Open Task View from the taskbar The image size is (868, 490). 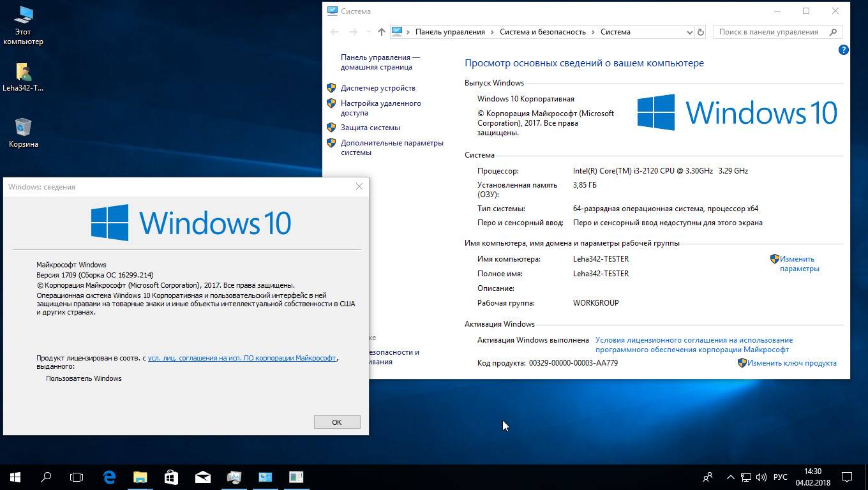click(77, 477)
